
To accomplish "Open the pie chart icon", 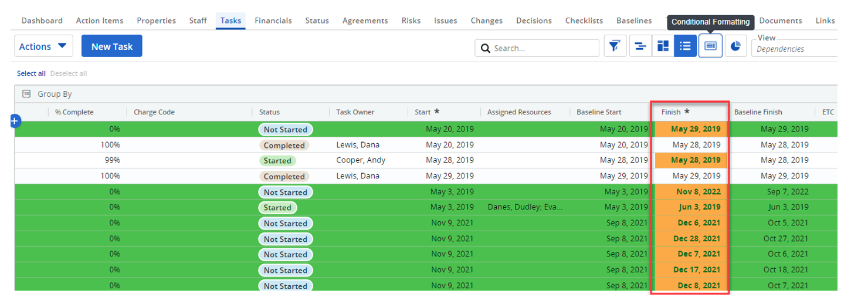I will point(736,46).
